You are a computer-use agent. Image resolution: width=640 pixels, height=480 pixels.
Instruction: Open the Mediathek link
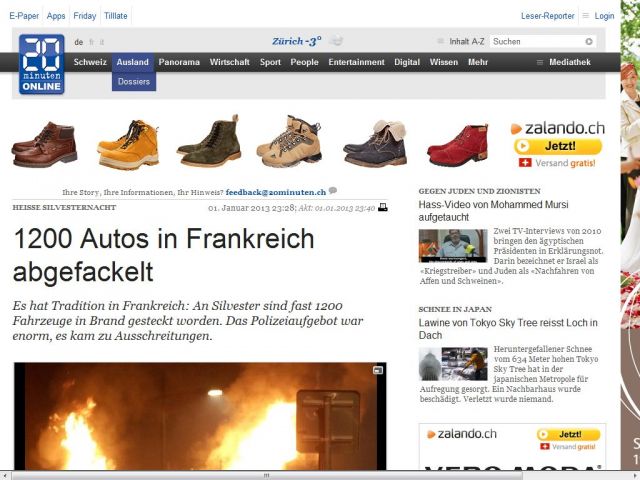tap(570, 62)
